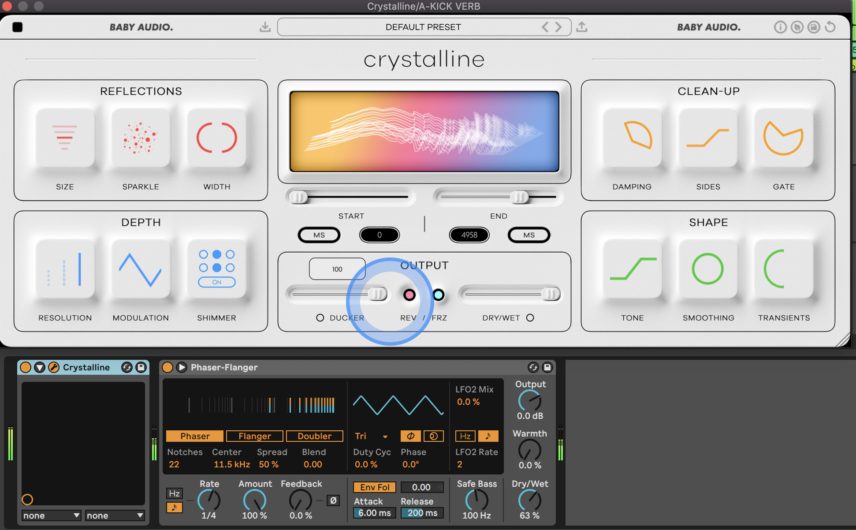Screen dimensions: 856x530
Task: Go to the next preset arrow
Action: 558,27
